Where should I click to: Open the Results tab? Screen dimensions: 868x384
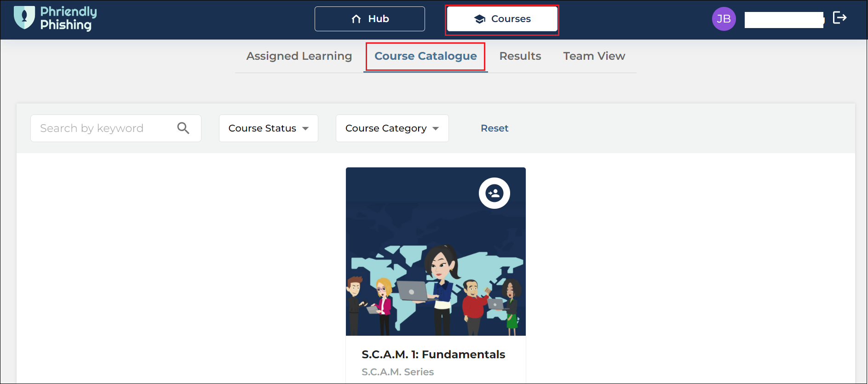tap(520, 56)
